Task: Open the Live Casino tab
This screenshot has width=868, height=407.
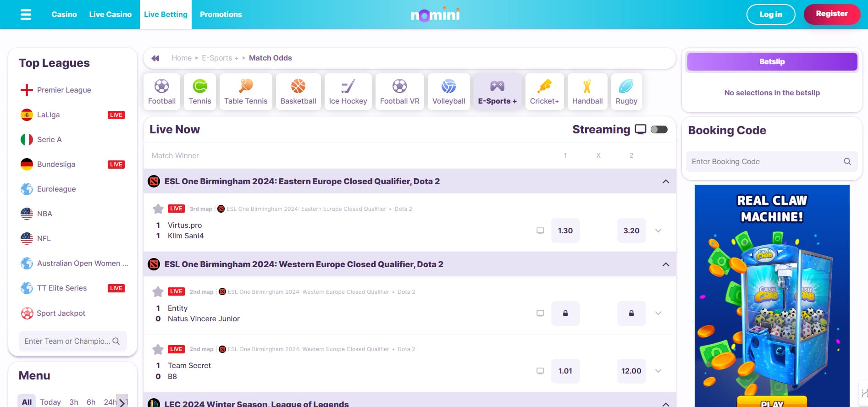Action: pos(111,15)
